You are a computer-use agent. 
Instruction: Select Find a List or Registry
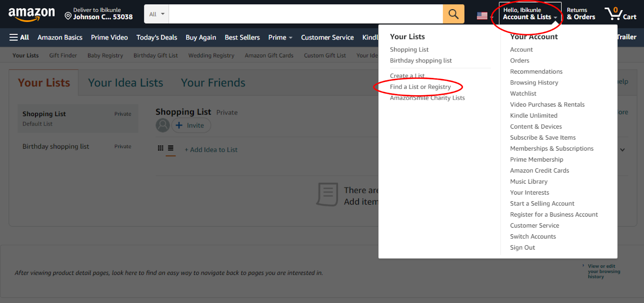[420, 87]
